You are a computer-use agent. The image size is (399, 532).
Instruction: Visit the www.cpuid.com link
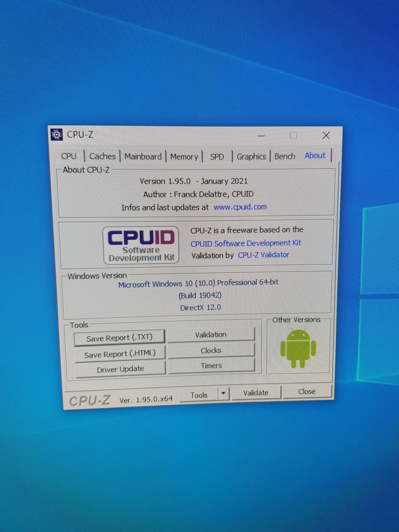pyautogui.click(x=240, y=207)
